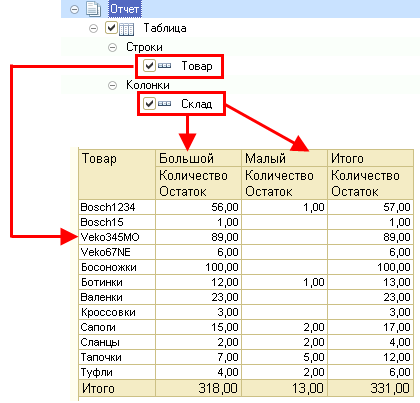Select the Колонки tree item

[x=148, y=85]
